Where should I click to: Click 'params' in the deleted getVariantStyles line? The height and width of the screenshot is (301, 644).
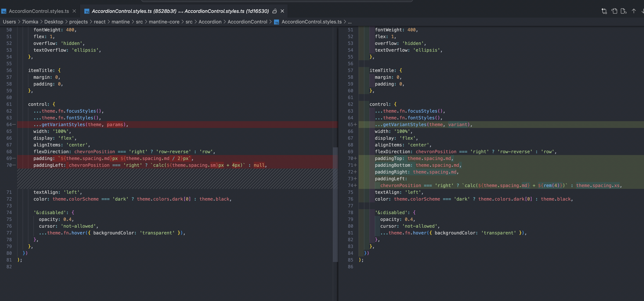click(115, 124)
